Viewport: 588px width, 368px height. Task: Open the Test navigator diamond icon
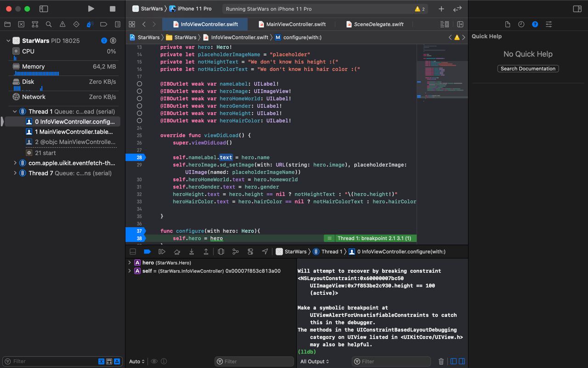pyautogui.click(x=76, y=24)
